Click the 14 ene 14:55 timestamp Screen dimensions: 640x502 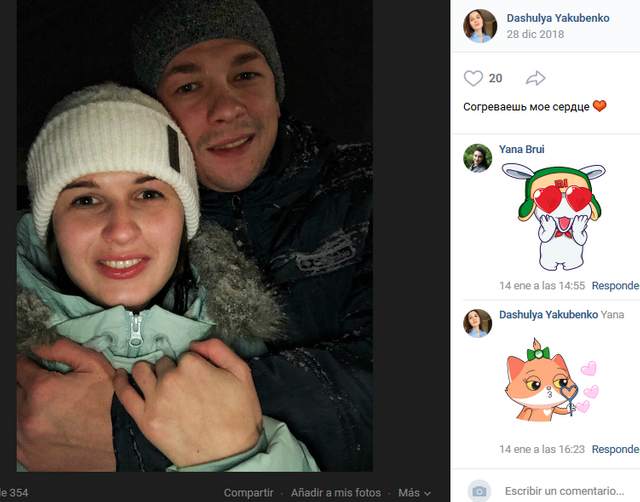click(542, 286)
